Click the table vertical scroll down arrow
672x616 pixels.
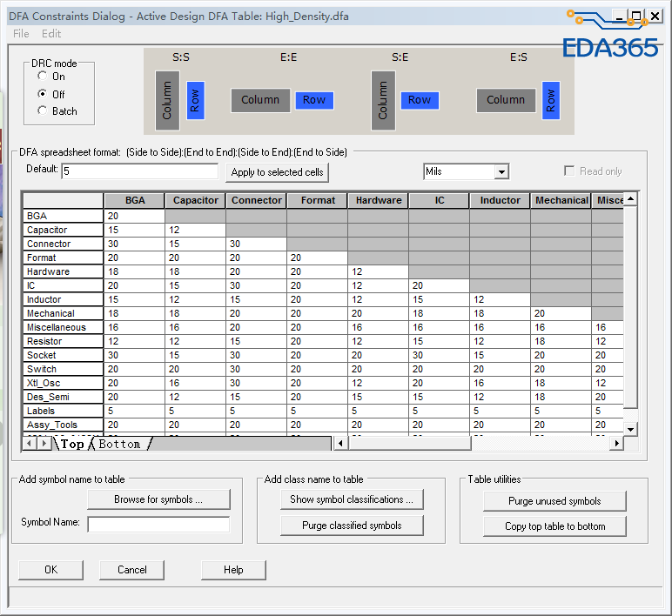coord(630,429)
